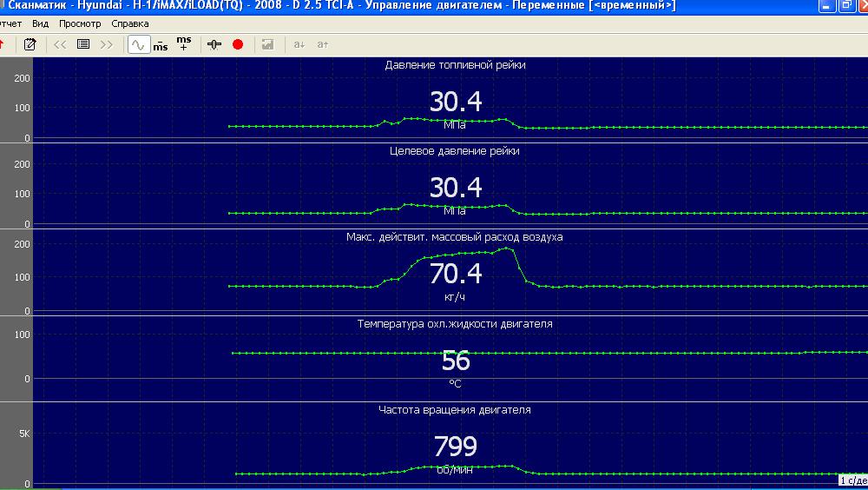Select Давление топливной рейки graph title
The image size is (868, 490).
tap(455, 65)
